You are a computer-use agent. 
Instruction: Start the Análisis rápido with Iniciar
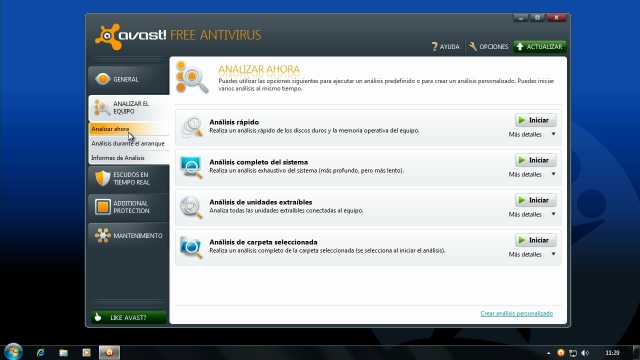(536, 120)
